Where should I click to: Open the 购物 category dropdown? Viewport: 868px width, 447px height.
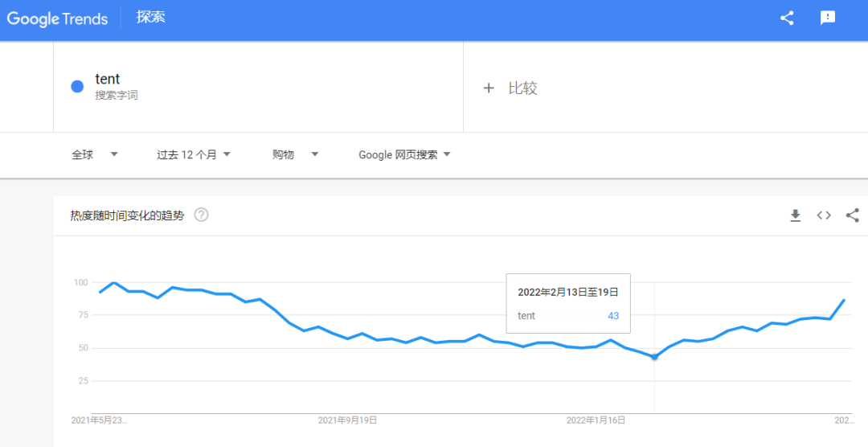click(x=295, y=154)
